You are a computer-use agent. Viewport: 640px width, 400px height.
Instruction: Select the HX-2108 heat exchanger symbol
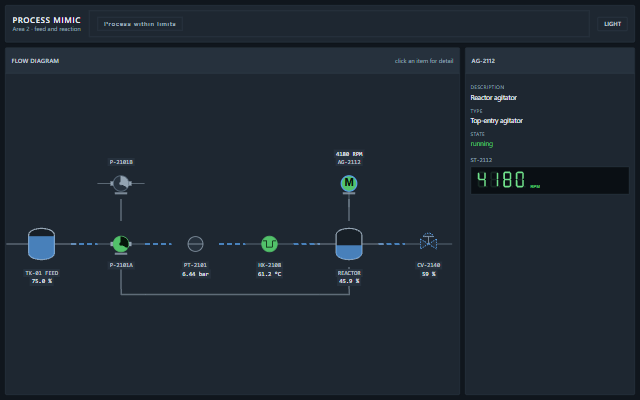(x=269, y=244)
